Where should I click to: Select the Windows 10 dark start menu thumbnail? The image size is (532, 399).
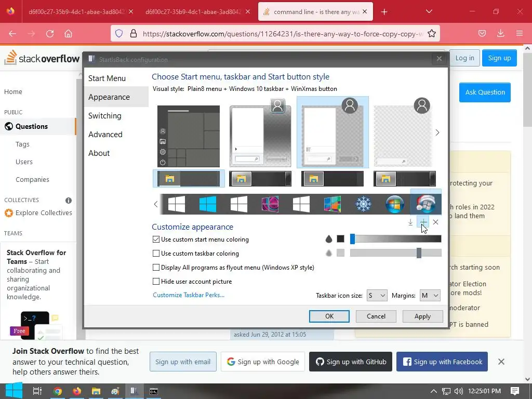point(189,136)
